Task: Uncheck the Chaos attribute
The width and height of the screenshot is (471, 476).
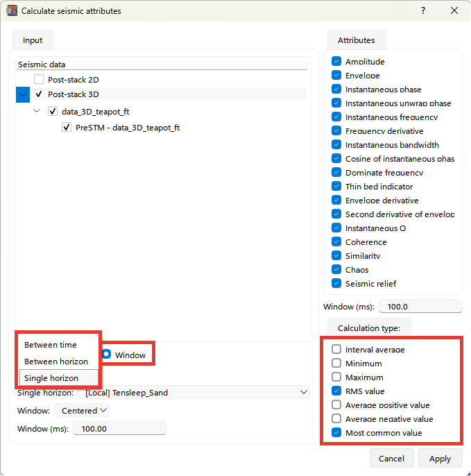Action: [336, 269]
